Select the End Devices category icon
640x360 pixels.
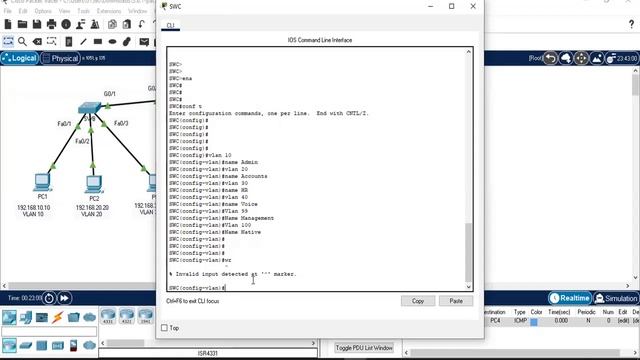click(26, 317)
